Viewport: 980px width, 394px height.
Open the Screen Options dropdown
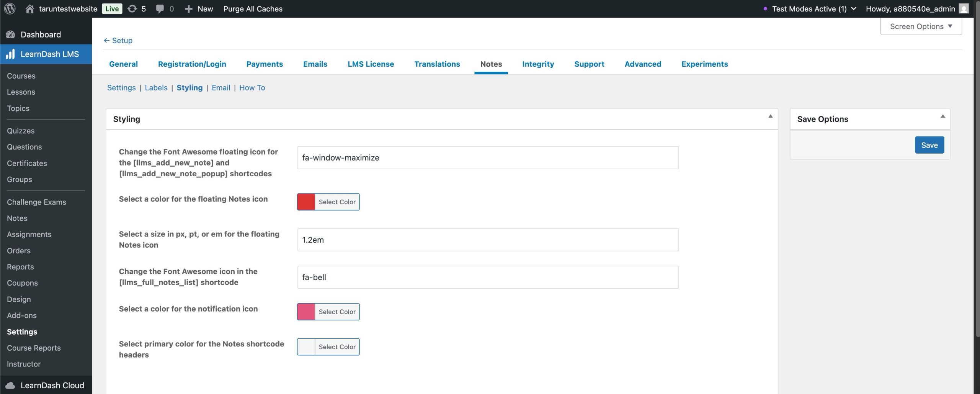[921, 26]
